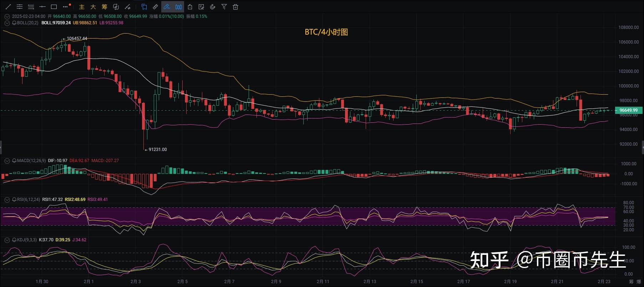The width and height of the screenshot is (644, 287).
Task: Click the ruler measure tool icon
Action: (x=155, y=7)
